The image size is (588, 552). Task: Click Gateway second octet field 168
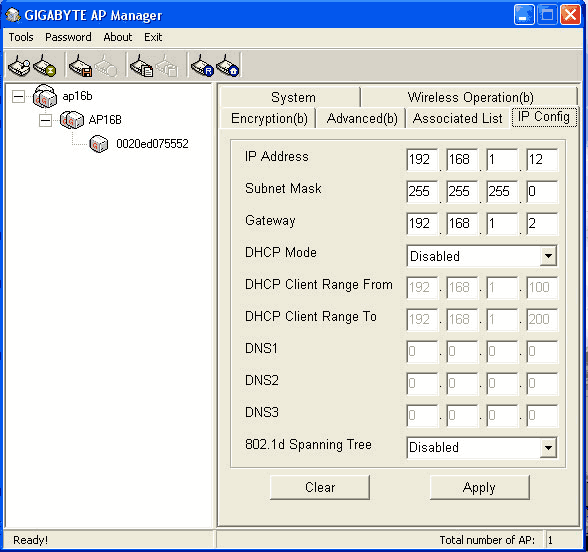(462, 224)
